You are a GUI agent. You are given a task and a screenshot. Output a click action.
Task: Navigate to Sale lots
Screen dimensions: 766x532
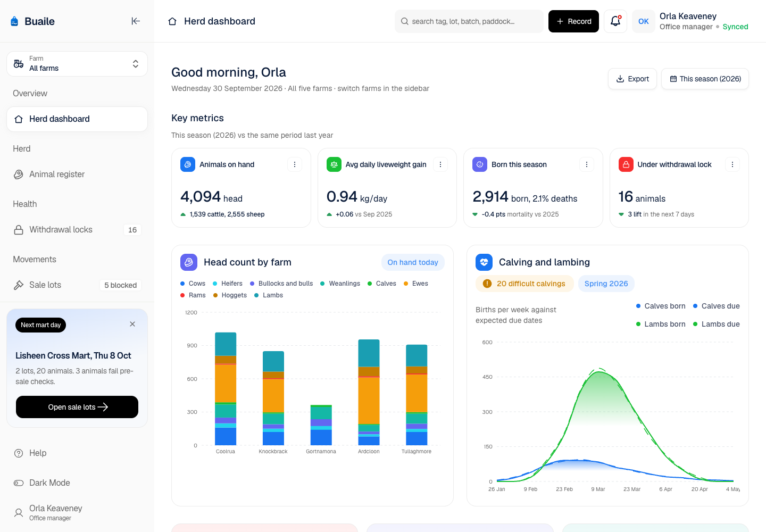pos(77,285)
